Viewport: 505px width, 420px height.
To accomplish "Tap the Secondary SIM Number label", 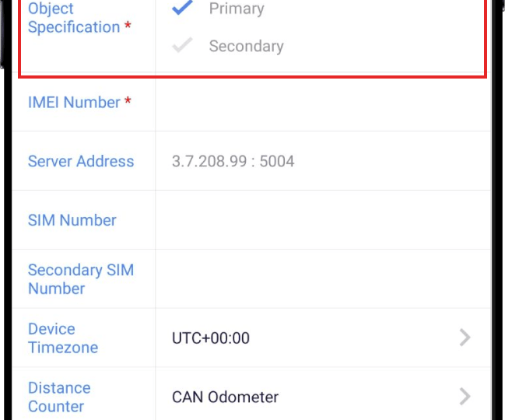I will tap(81, 279).
